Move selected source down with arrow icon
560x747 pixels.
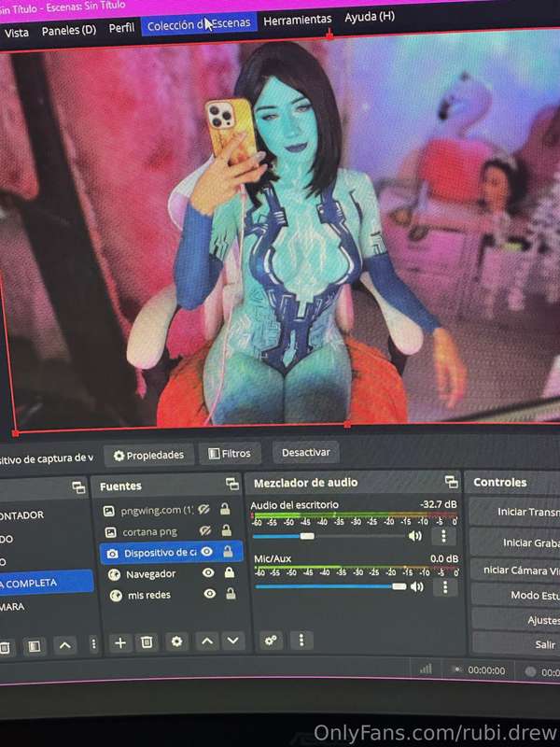(233, 641)
